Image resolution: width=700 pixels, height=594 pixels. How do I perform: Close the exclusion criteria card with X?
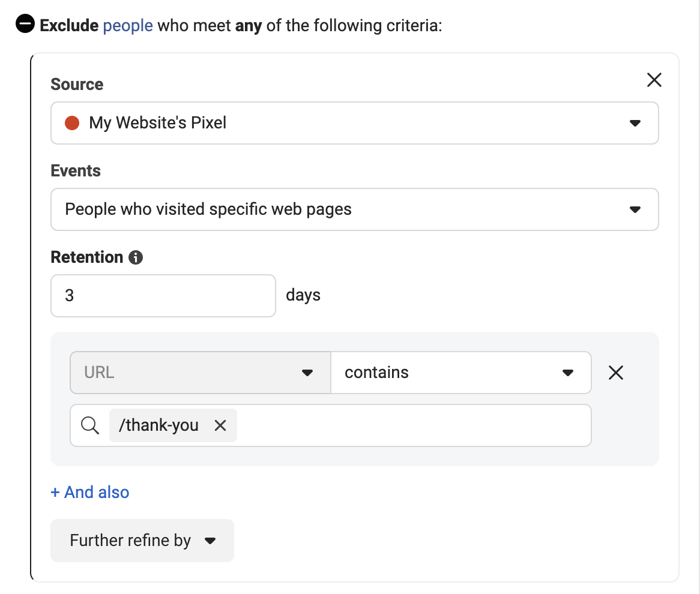tap(654, 80)
